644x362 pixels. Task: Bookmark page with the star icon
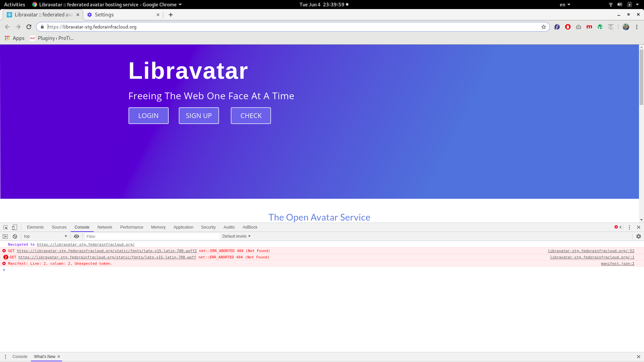543,27
